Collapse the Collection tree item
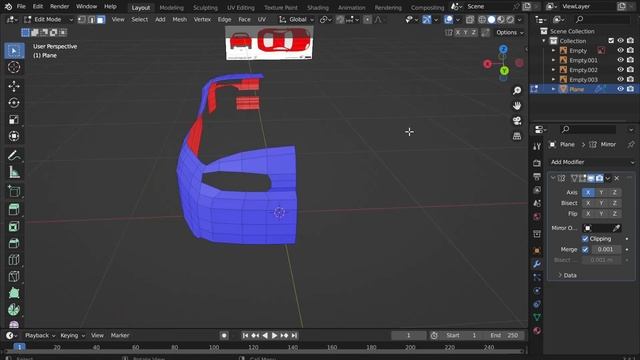The width and height of the screenshot is (640, 360). pyautogui.click(x=544, y=41)
